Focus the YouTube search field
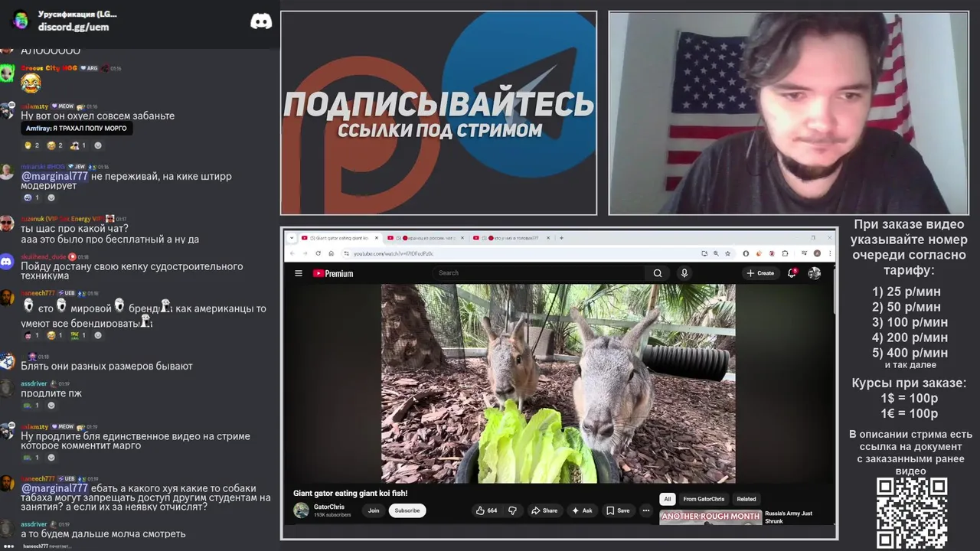Image resolution: width=980 pixels, height=551 pixels. 540,273
